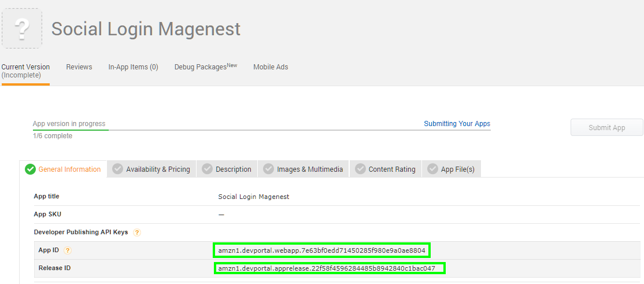This screenshot has width=644, height=284.
Task: Click the gray checkmark beside Description
Action: pyautogui.click(x=207, y=169)
